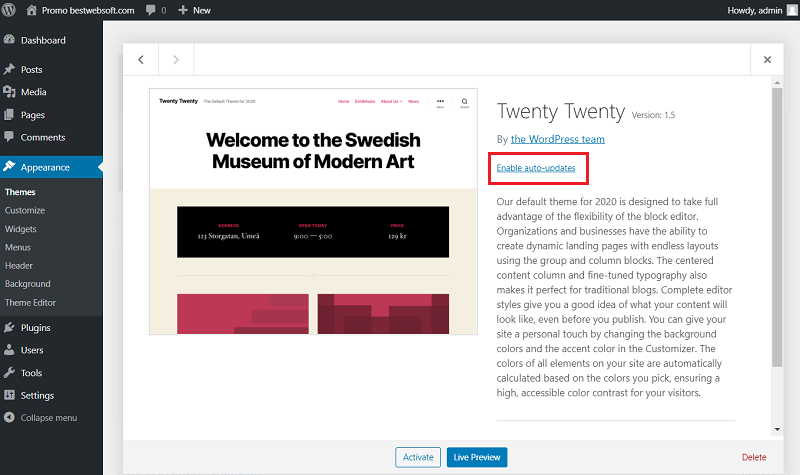Click the Users person icon
The height and width of the screenshot is (475, 800).
pyautogui.click(x=9, y=349)
